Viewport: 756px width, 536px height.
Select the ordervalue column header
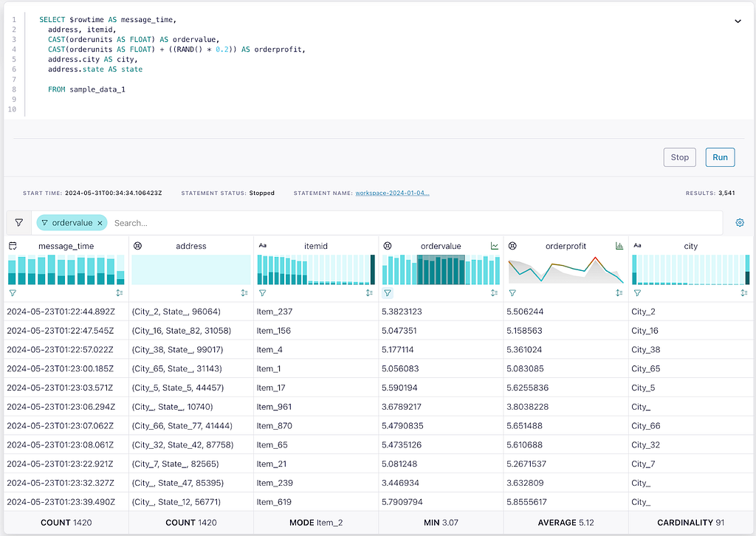(441, 246)
